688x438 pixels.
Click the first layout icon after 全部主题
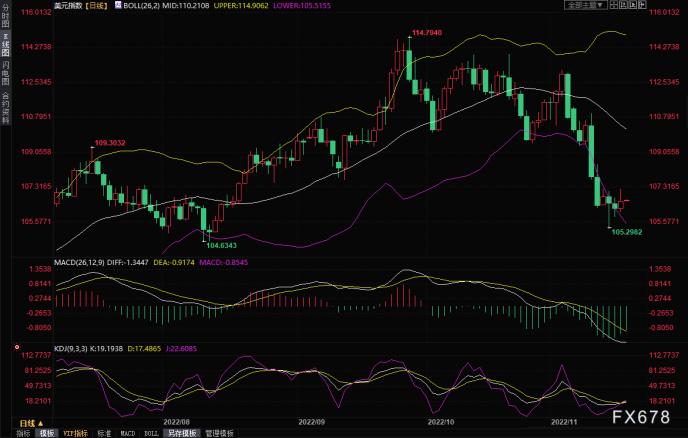pyautogui.click(x=614, y=5)
